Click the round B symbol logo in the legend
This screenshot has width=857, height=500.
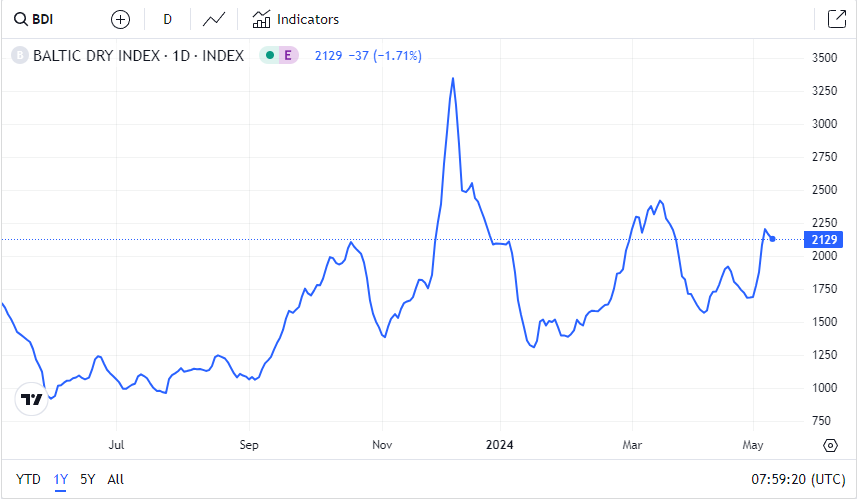19,56
